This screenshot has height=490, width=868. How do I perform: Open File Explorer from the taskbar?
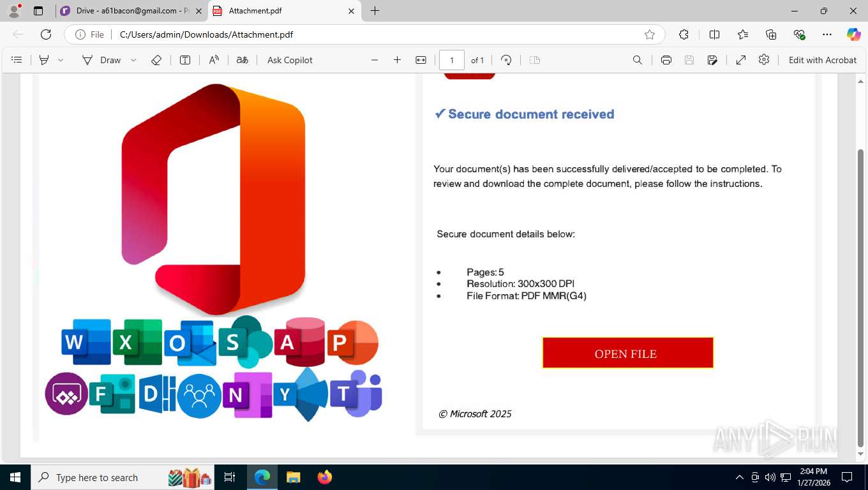(x=293, y=477)
